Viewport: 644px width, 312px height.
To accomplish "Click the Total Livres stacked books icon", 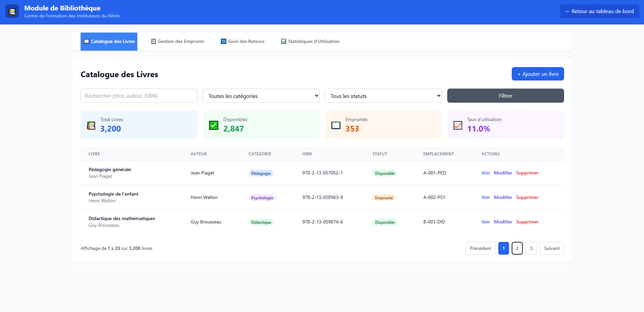I will (x=91, y=125).
